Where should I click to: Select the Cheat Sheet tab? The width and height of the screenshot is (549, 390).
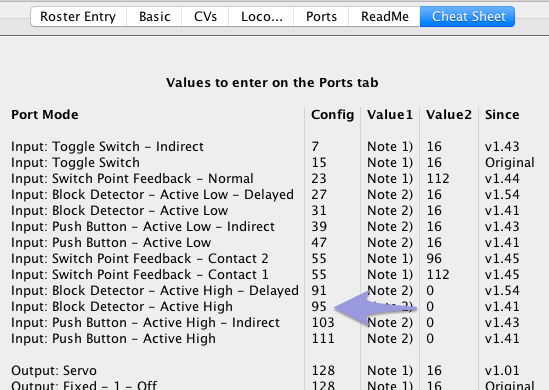coord(468,16)
